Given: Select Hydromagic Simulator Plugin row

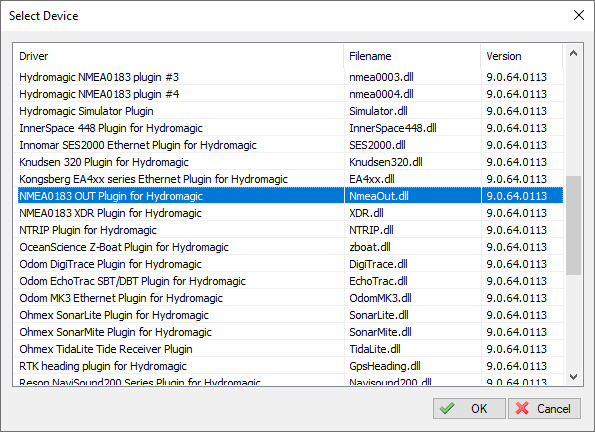Looking at the screenshot, I should pos(290,111).
